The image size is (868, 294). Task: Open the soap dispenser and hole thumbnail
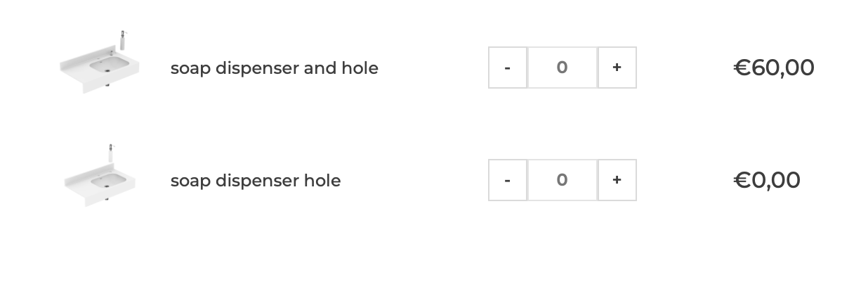point(99,63)
